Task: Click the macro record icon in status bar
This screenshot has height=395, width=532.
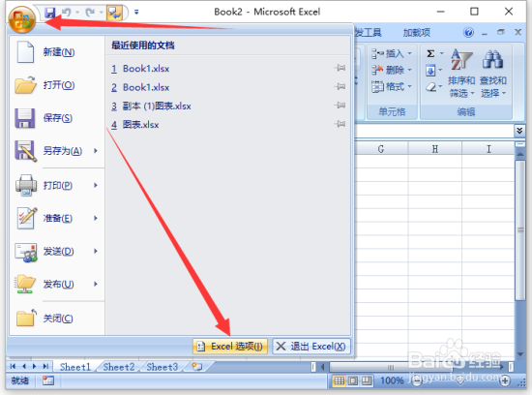Action: [x=48, y=380]
